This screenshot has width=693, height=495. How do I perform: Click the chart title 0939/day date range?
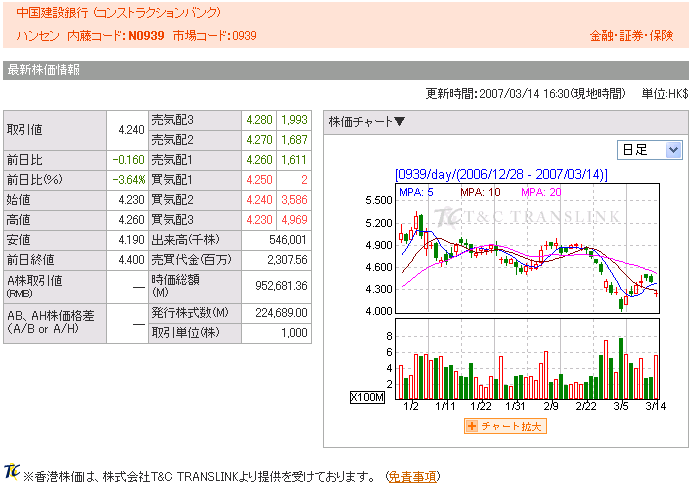[x=501, y=175]
